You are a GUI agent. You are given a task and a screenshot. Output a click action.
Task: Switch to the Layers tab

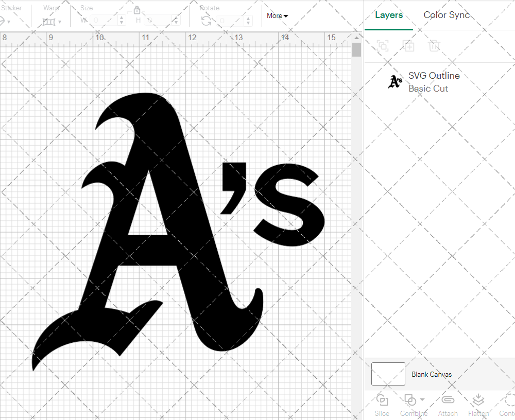pyautogui.click(x=389, y=15)
